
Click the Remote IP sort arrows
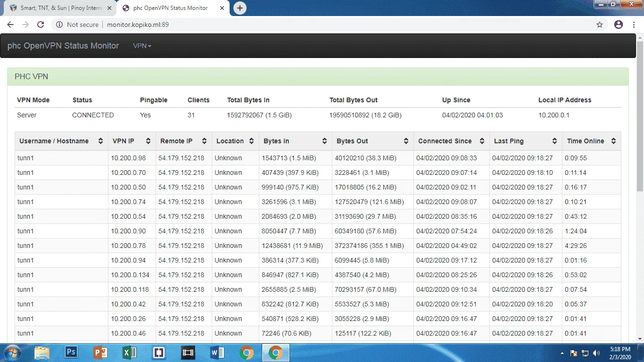pyautogui.click(x=204, y=141)
